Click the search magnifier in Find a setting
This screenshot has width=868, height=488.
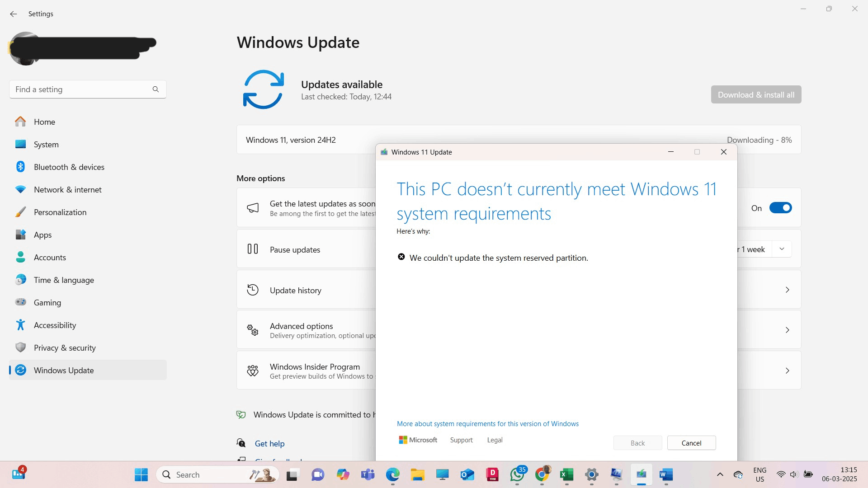pos(156,89)
